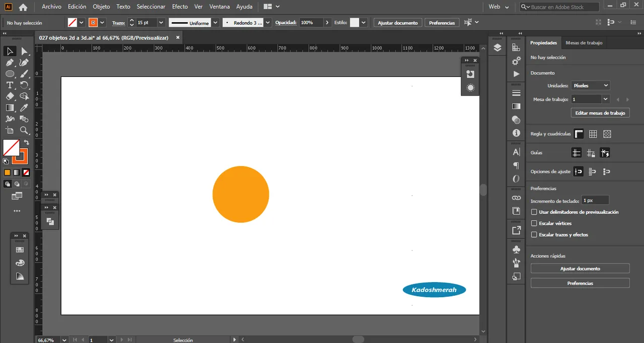Toggle the rulers display button
The height and width of the screenshot is (343, 644).
point(579,134)
